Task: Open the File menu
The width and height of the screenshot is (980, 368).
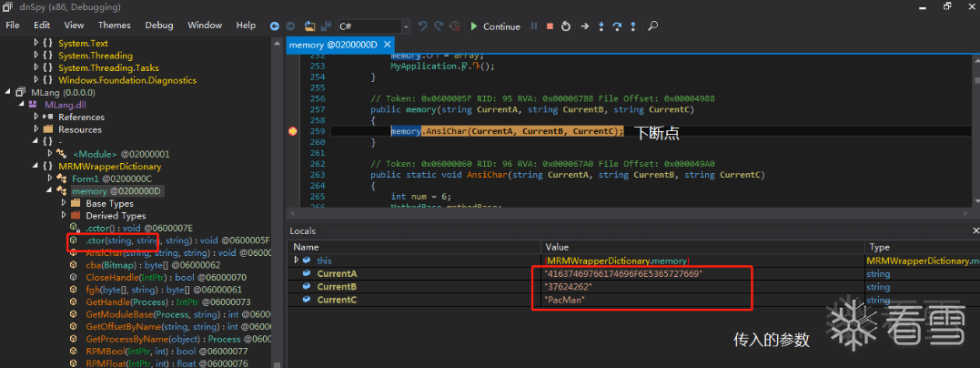Action: [x=13, y=26]
